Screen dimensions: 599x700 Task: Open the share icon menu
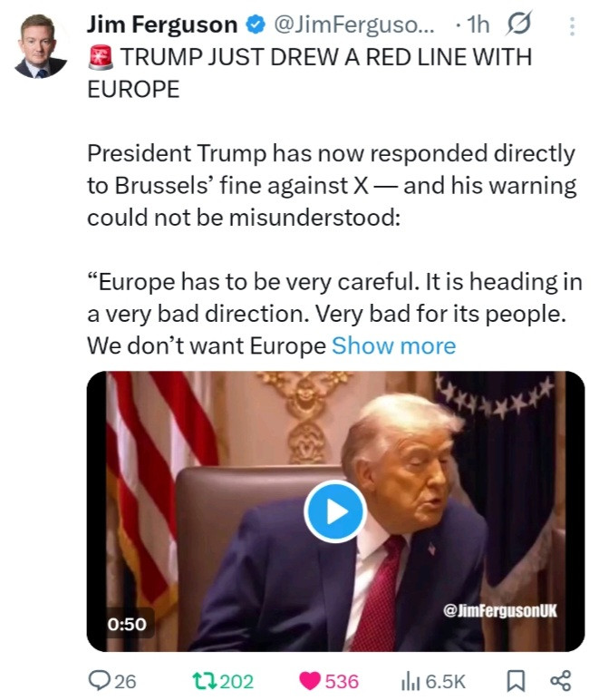click(x=561, y=681)
